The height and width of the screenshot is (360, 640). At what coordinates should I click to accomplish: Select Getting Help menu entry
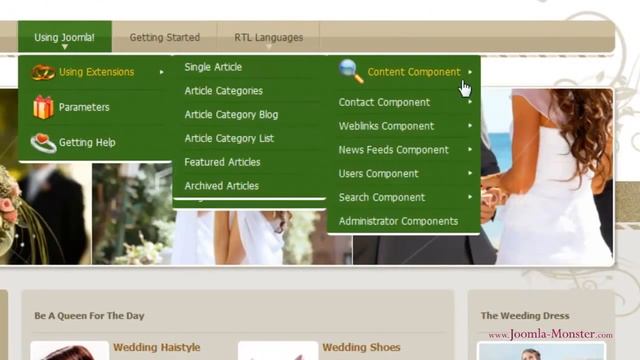87,142
